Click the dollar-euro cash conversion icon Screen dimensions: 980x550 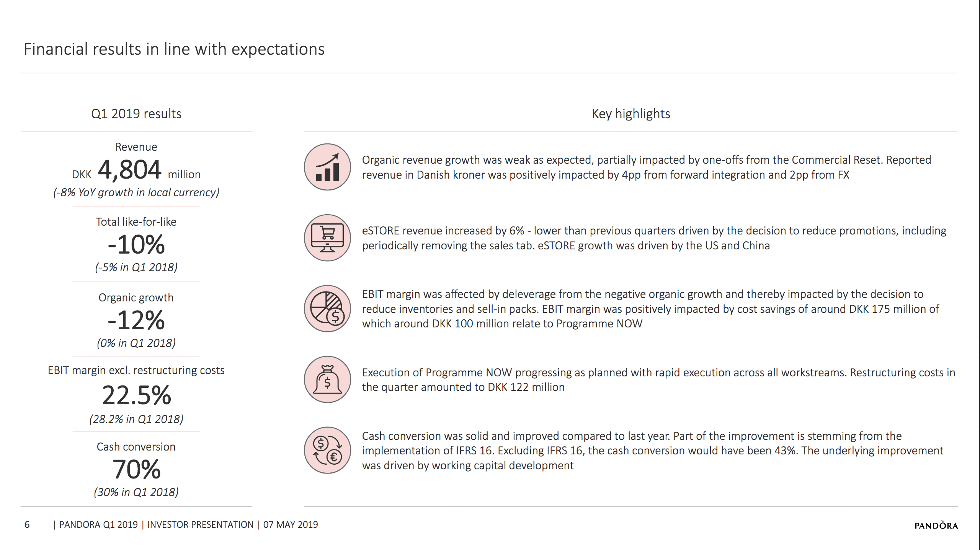pos(327,450)
